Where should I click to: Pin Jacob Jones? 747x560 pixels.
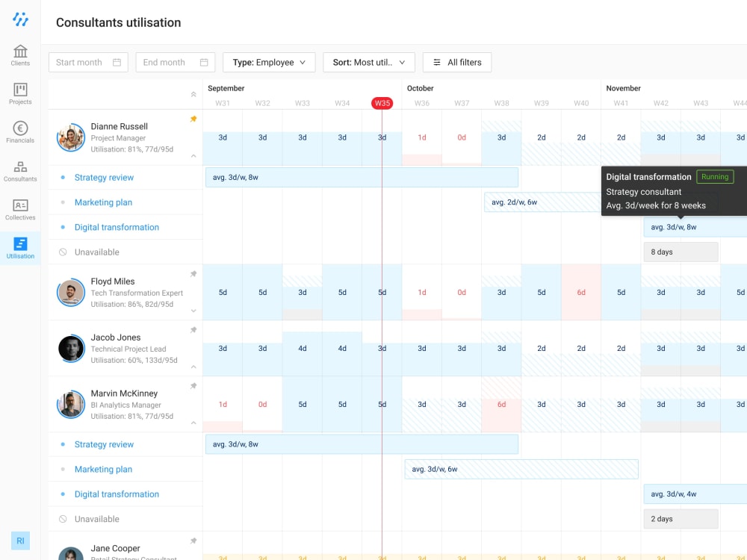(x=193, y=329)
